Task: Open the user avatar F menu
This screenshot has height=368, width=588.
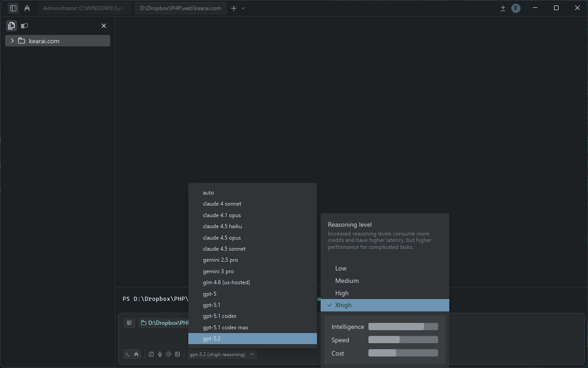Action: click(x=516, y=8)
